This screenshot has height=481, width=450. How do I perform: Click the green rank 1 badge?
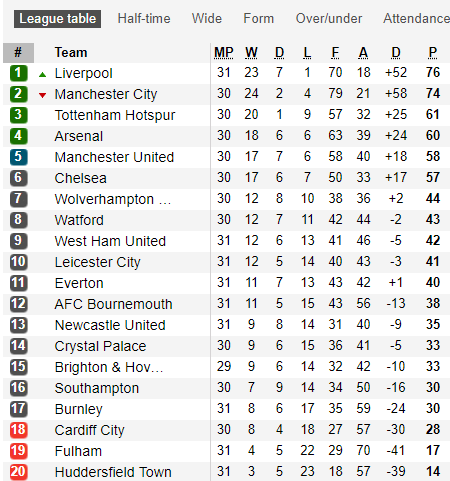pos(18,73)
